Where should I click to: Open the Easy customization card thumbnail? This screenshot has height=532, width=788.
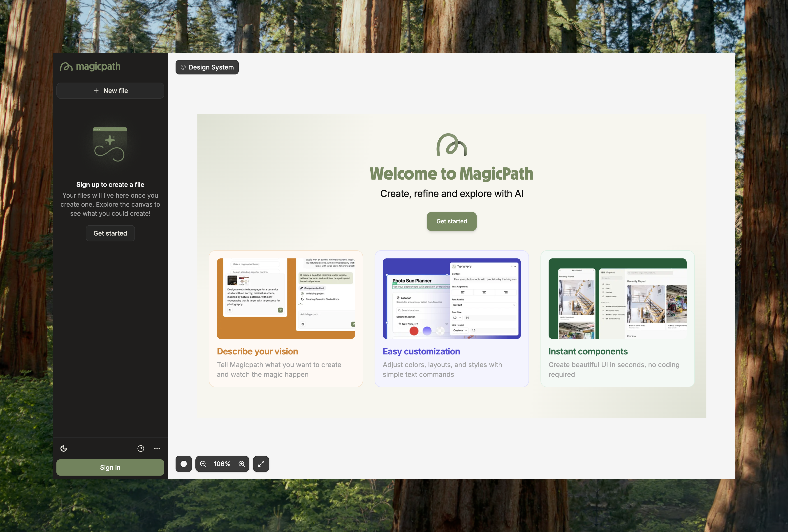pyautogui.click(x=451, y=298)
